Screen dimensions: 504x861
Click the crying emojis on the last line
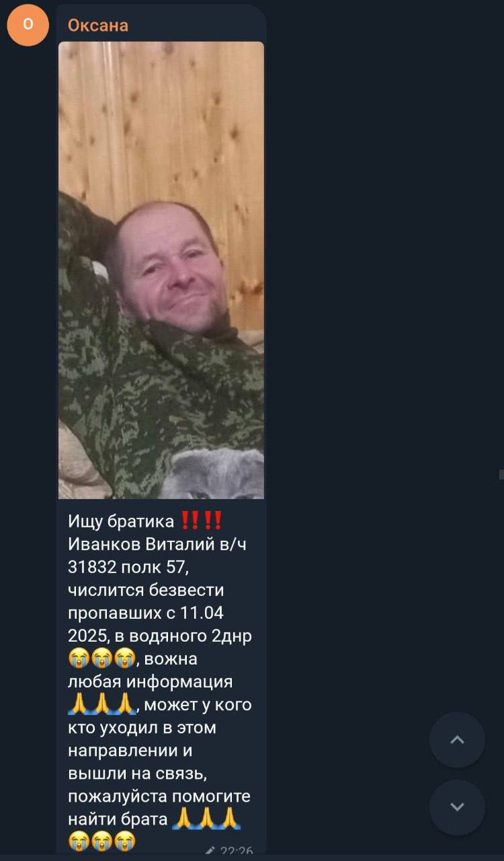(102, 840)
